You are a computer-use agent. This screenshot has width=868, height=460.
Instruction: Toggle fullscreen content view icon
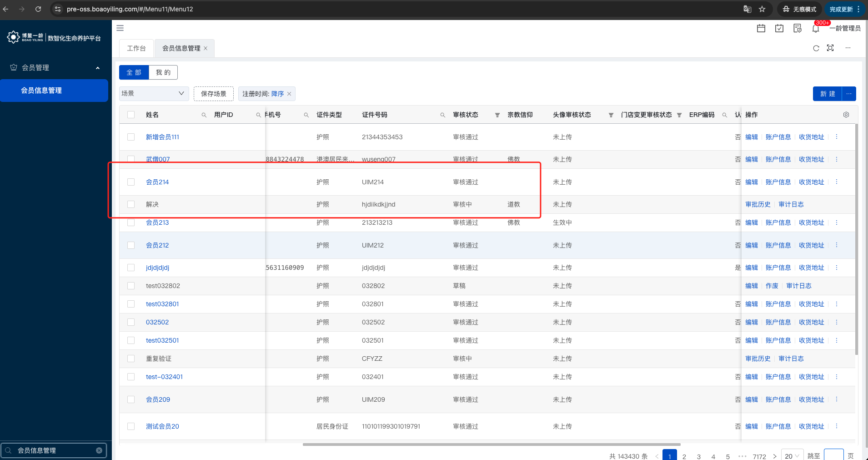(830, 48)
